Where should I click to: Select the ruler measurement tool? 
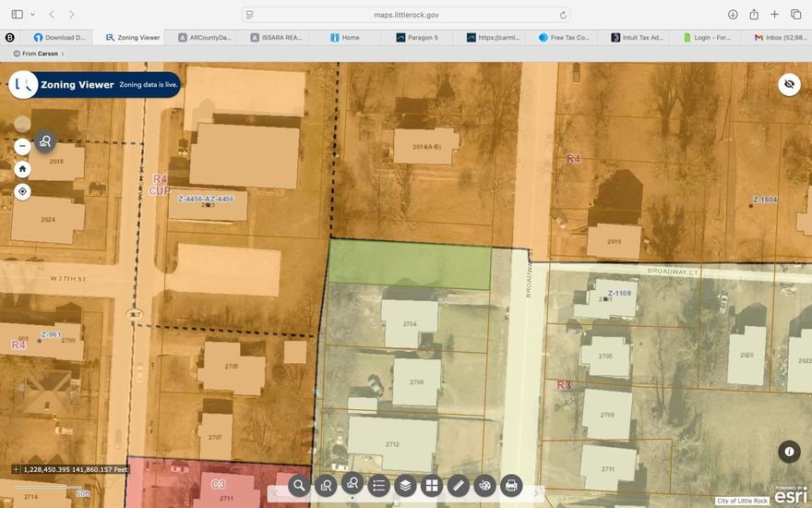(458, 485)
